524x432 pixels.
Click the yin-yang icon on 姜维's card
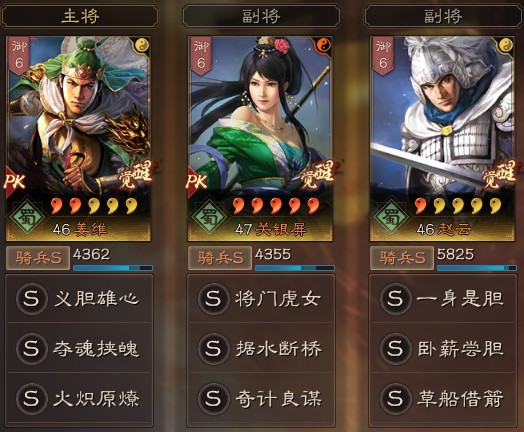click(x=142, y=45)
